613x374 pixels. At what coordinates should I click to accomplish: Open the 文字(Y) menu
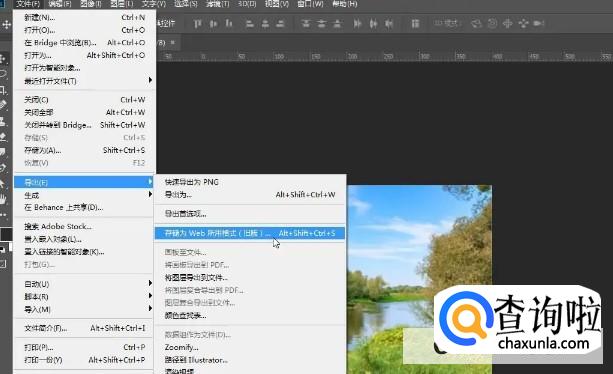(154, 4)
